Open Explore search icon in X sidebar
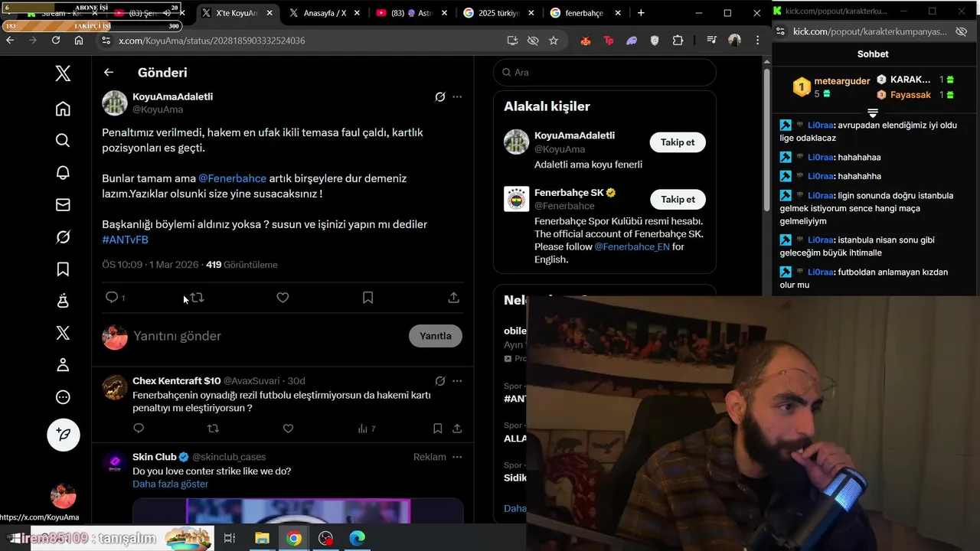This screenshot has height=551, width=980. click(63, 140)
